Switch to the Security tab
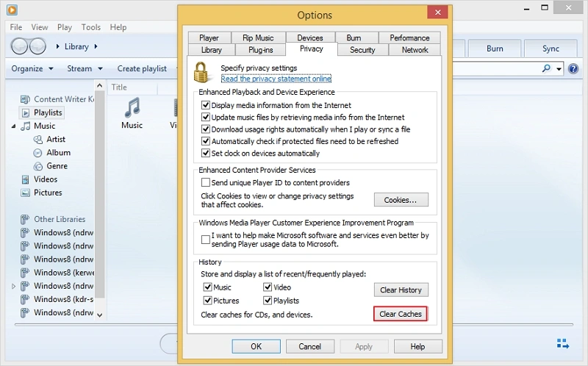This screenshot has width=588, height=366. coord(362,50)
